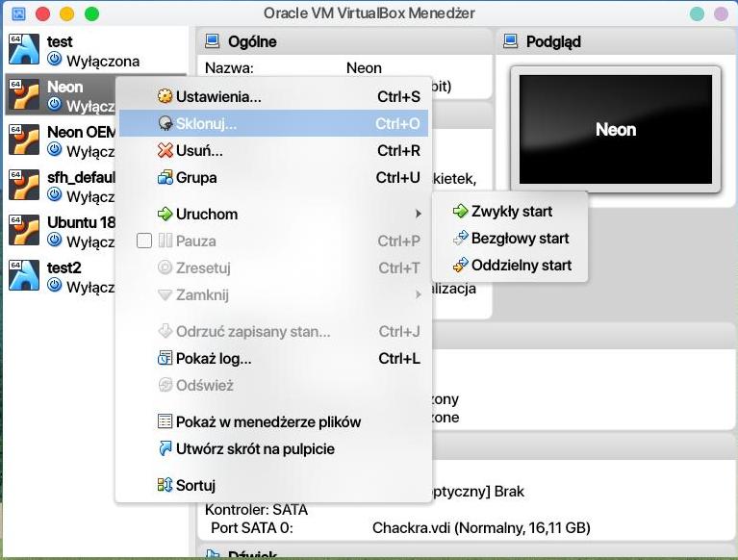Expand the Zamknij submenu arrow
This screenshot has width=738, height=560.
pos(418,295)
